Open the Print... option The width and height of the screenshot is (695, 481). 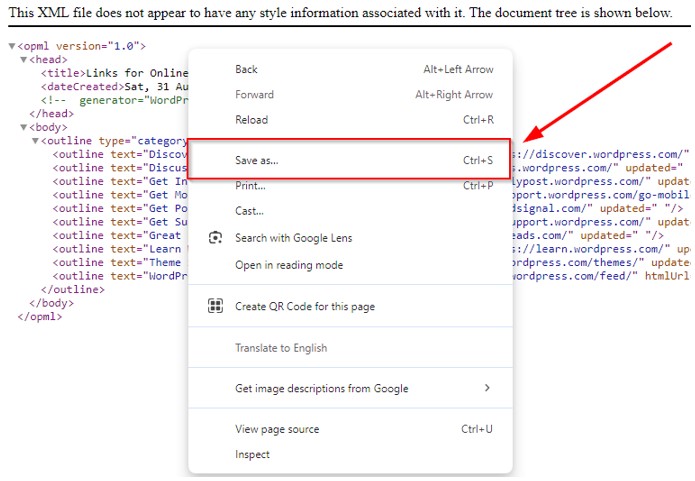[250, 186]
